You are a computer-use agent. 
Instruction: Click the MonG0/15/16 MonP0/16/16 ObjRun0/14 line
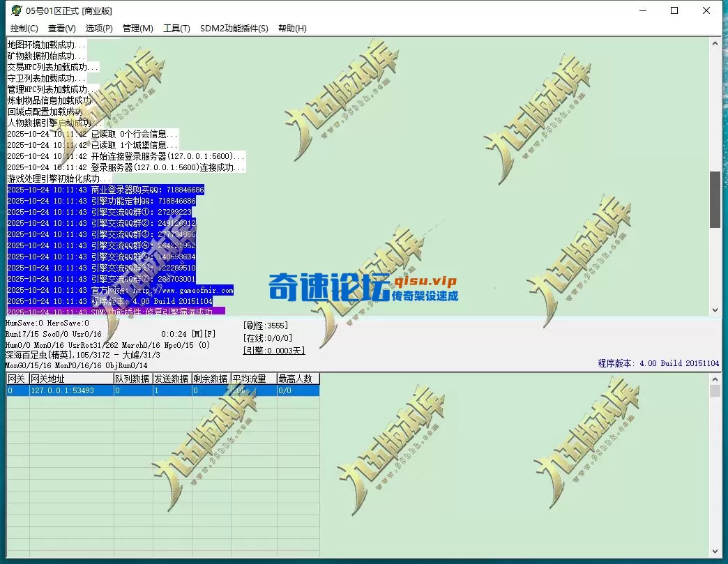tap(77, 365)
